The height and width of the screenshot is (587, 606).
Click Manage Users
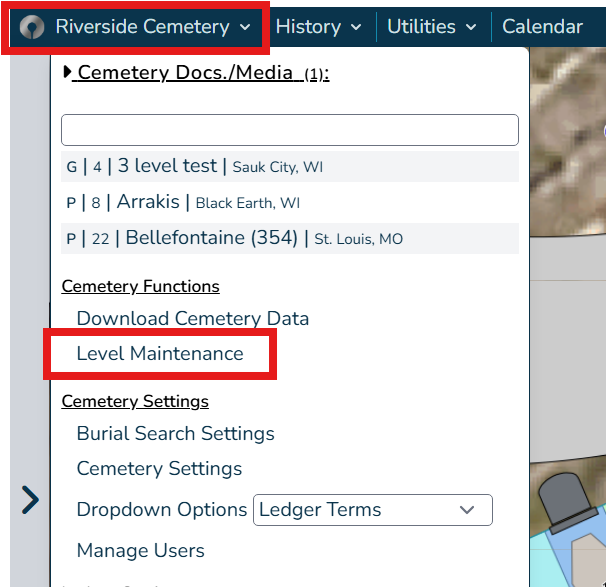[140, 551]
